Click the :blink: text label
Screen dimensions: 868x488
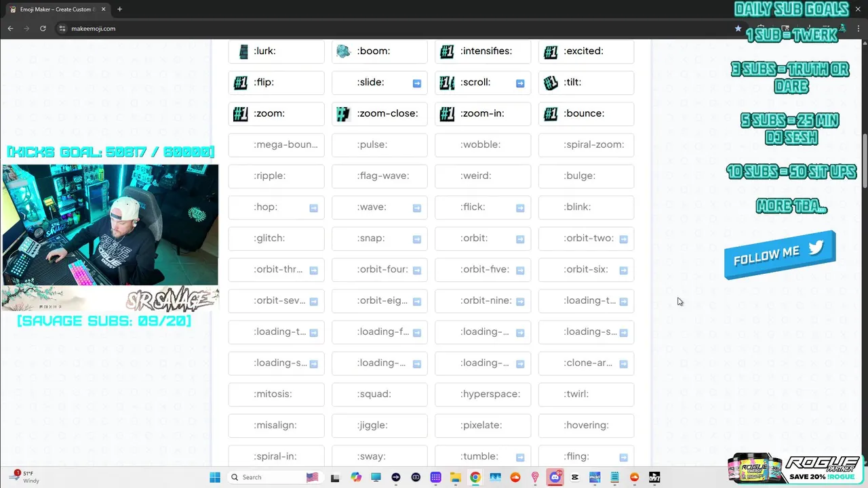577,207
